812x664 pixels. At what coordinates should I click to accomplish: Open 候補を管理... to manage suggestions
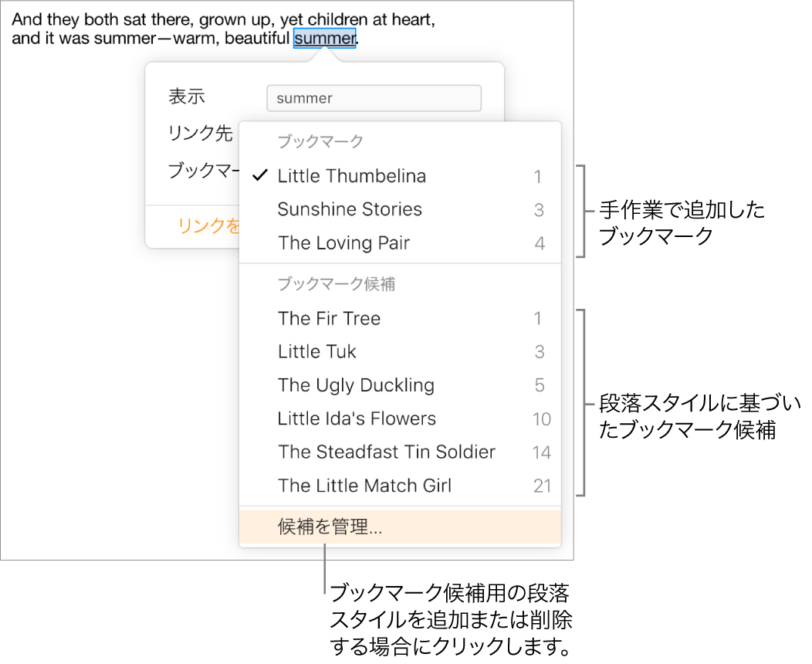[x=330, y=528]
